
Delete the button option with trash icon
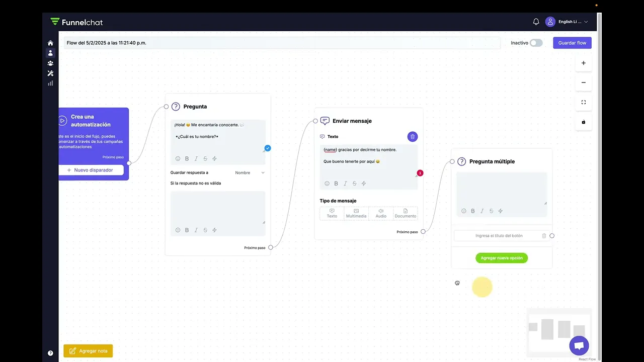point(544,236)
